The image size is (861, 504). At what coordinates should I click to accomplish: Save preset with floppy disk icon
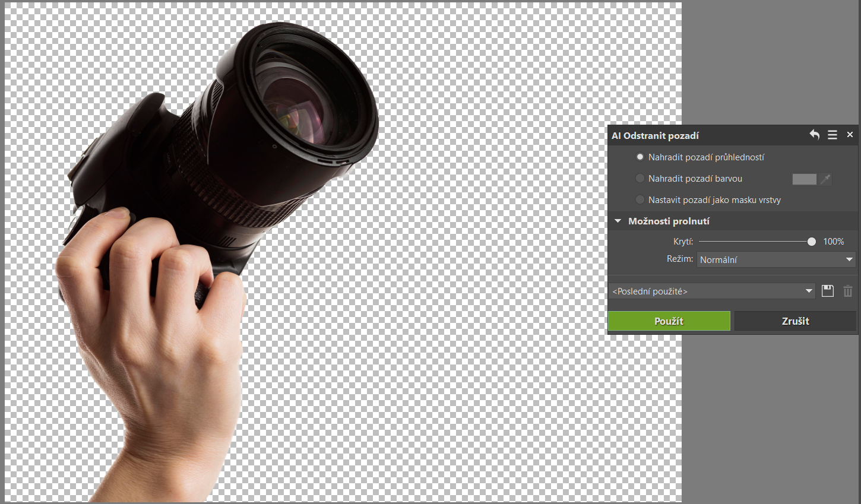[828, 291]
